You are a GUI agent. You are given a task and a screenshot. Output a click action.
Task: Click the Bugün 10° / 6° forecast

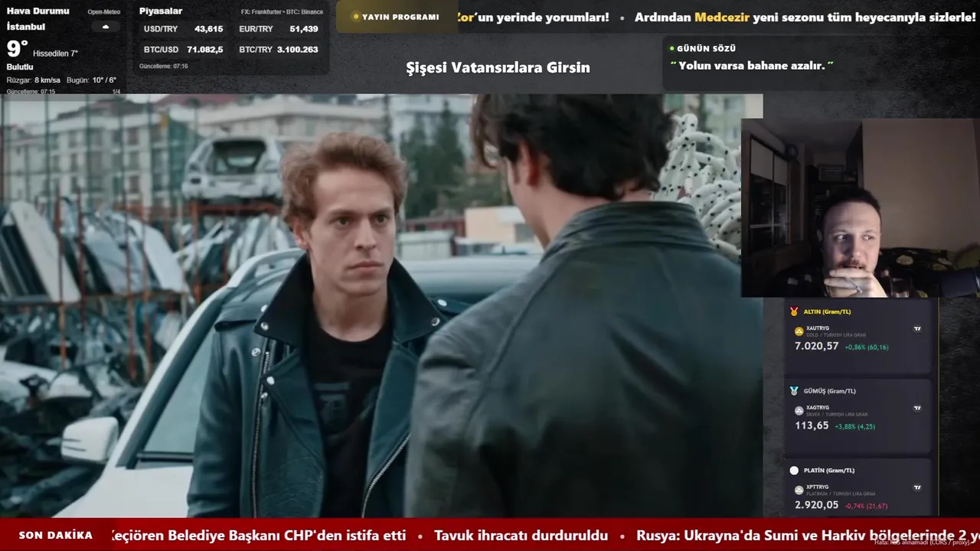91,80
